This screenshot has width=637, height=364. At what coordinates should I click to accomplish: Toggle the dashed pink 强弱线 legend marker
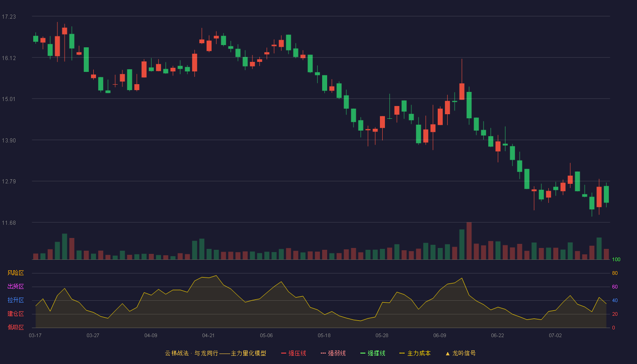tap(323, 353)
